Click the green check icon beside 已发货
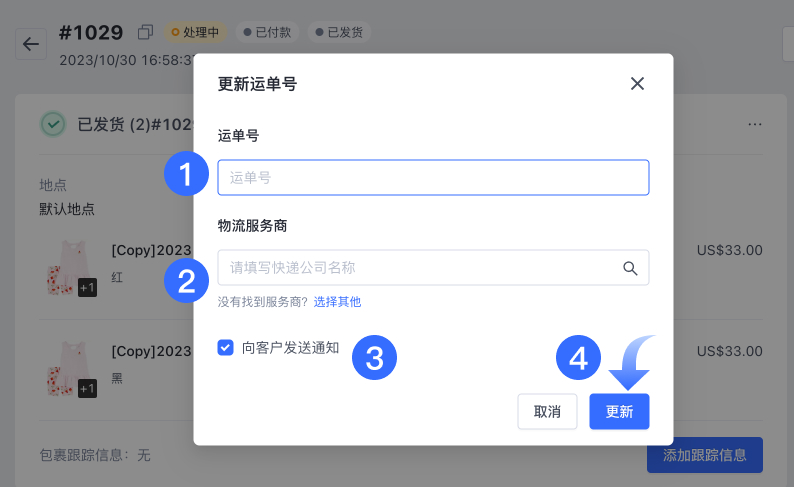Image resolution: width=794 pixels, height=487 pixels. 53,124
